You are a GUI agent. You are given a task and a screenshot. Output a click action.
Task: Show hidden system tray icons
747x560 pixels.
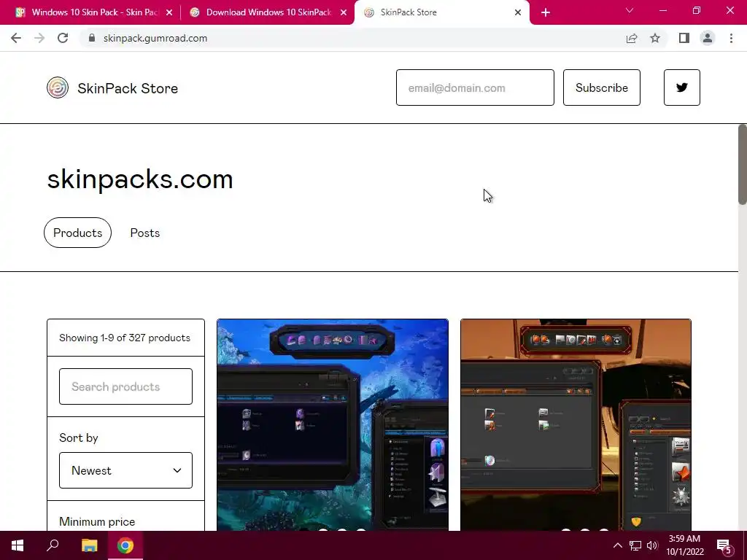pyautogui.click(x=617, y=545)
